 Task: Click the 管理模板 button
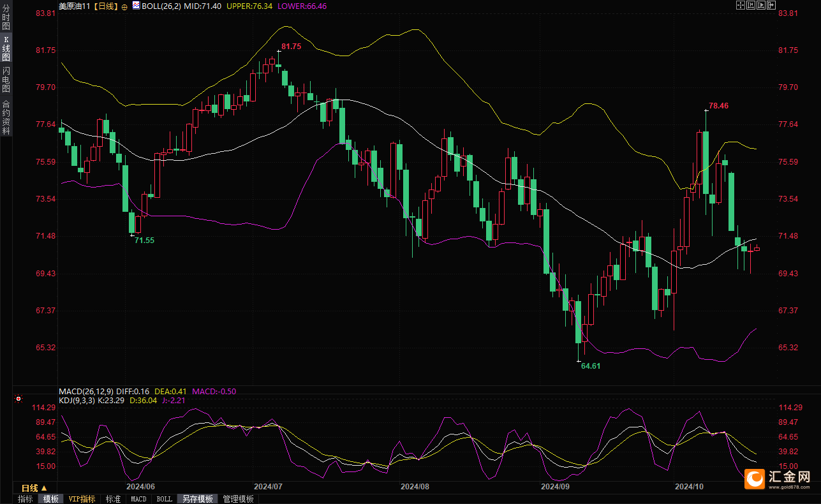(238, 499)
